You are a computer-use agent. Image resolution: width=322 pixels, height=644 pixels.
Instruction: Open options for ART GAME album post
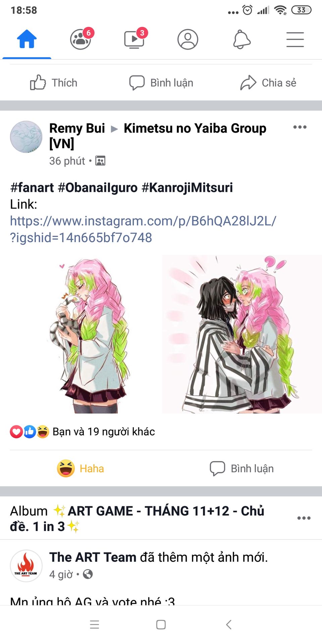point(304,518)
